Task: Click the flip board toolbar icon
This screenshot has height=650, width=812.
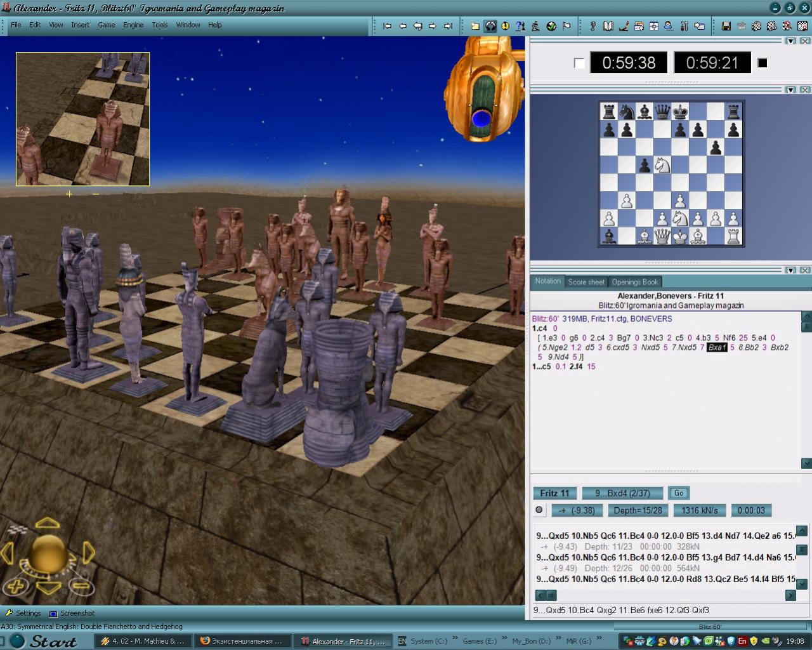Action: tap(490, 26)
